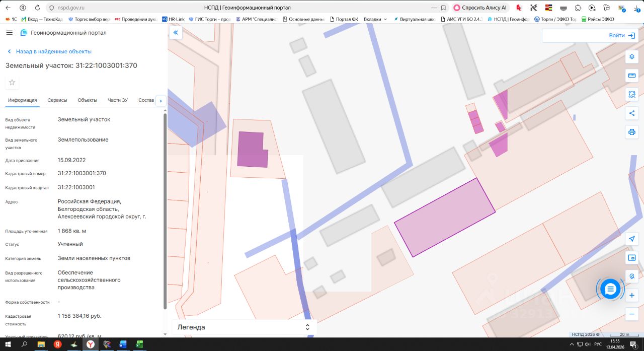Show more tabs using the right arrow

point(161,101)
